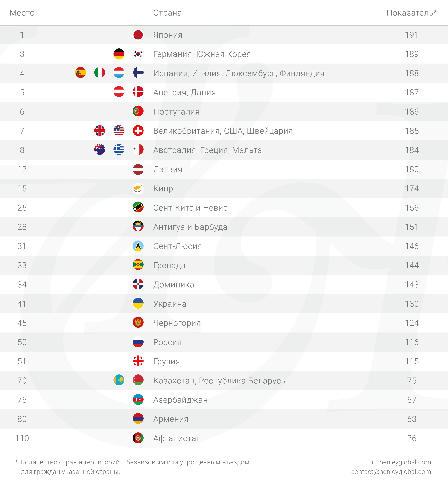This screenshot has height=493, width=448.
Task: Select the United Kingdom flag icon
Action: (x=100, y=131)
